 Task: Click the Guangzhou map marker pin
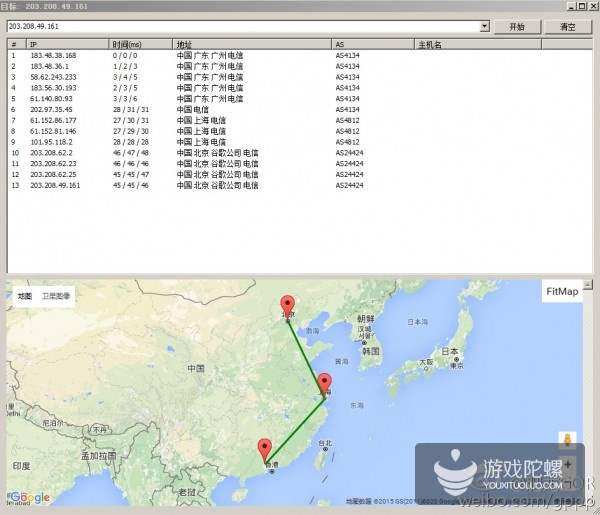265,449
